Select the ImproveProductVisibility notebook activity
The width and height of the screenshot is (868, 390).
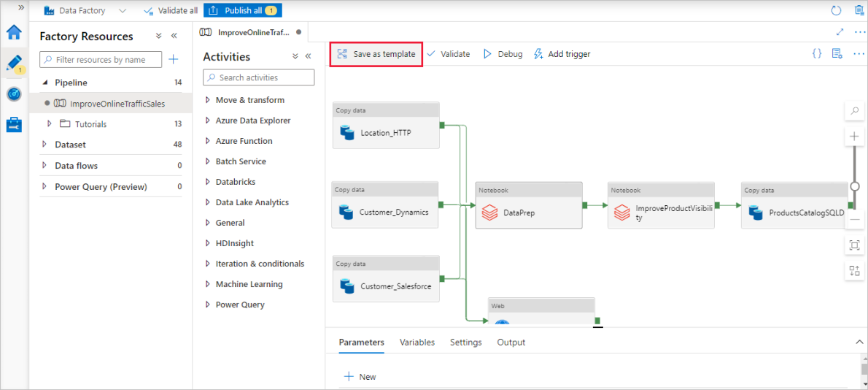(661, 205)
